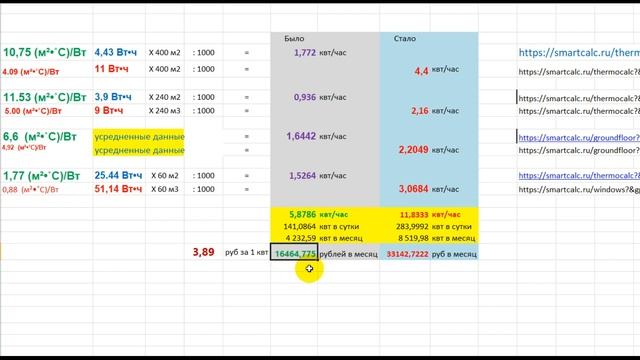This screenshot has width=640, height=360.
Task: Click the 'X 400 м2' cell in the 4,43 row
Action: click(x=164, y=53)
